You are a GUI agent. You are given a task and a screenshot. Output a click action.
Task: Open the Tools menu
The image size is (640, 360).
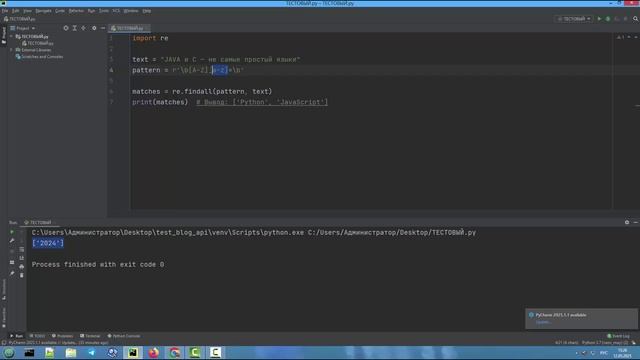pos(104,11)
